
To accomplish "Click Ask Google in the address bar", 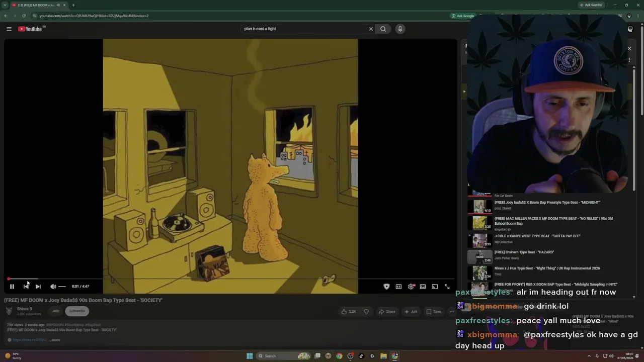I will (463, 16).
